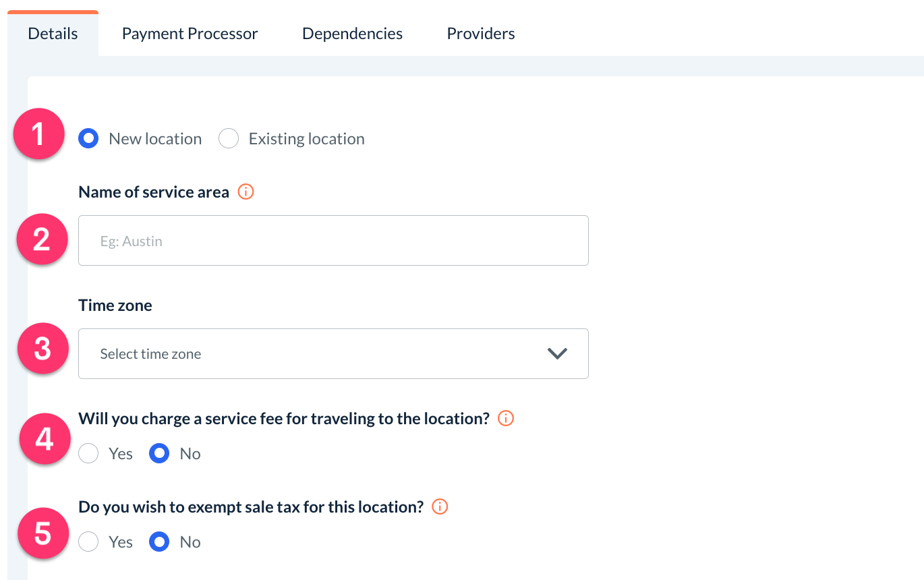
Task: Click the pink step 3 badge
Action: [42, 349]
